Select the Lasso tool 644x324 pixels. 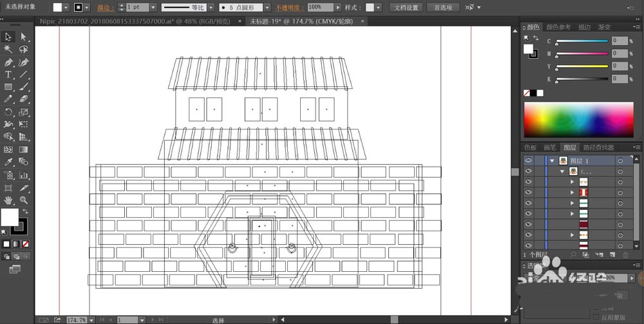tap(24, 50)
